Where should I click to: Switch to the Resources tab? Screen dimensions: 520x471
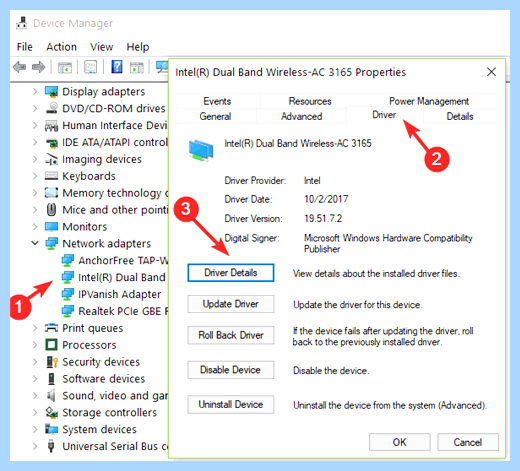tap(310, 101)
